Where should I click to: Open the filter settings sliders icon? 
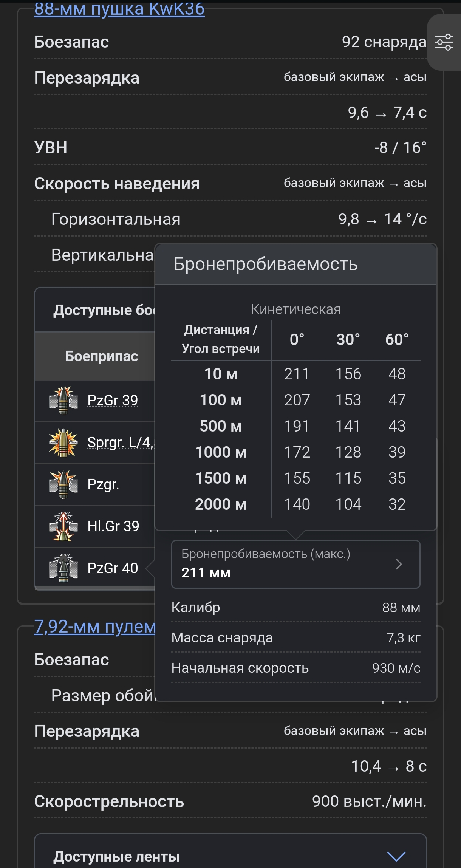[444, 42]
